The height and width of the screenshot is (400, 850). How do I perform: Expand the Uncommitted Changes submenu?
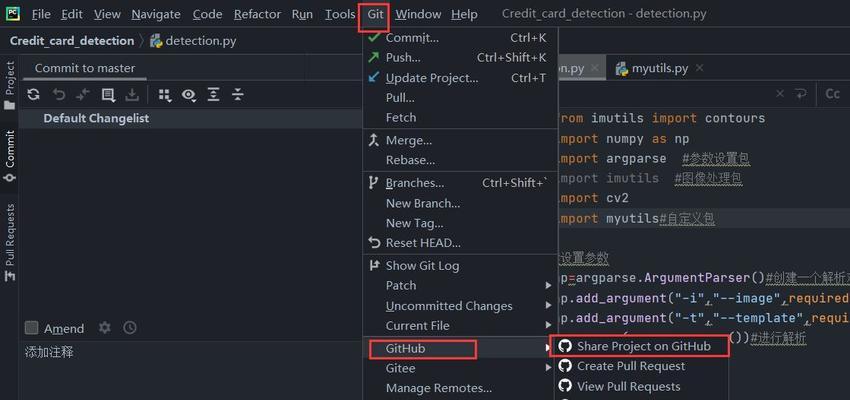click(x=548, y=306)
